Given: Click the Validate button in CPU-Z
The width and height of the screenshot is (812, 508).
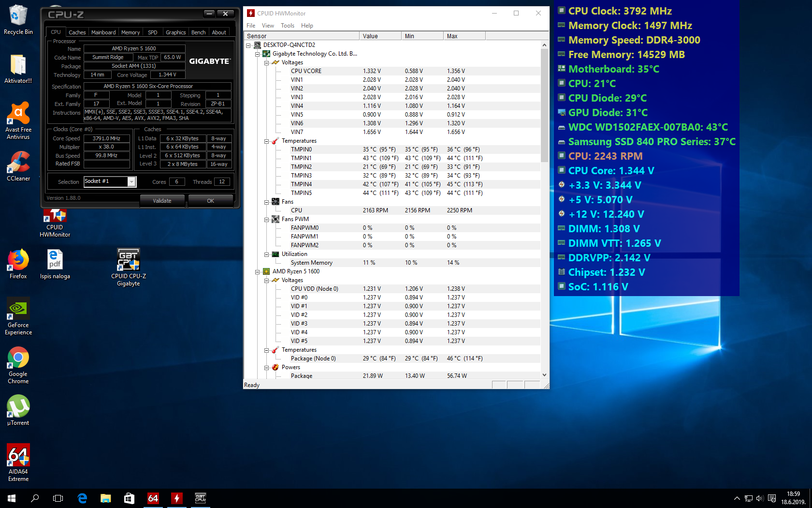Looking at the screenshot, I should pos(162,201).
